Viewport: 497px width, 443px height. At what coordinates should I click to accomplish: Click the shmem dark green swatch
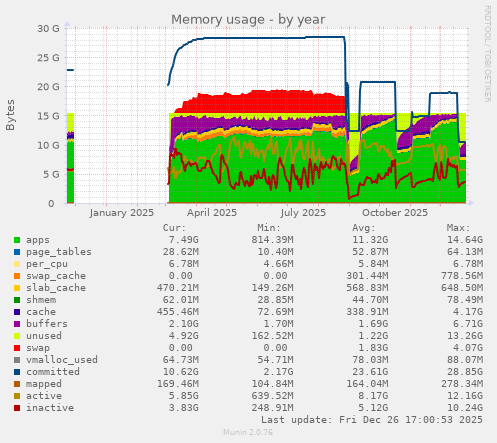(x=17, y=300)
